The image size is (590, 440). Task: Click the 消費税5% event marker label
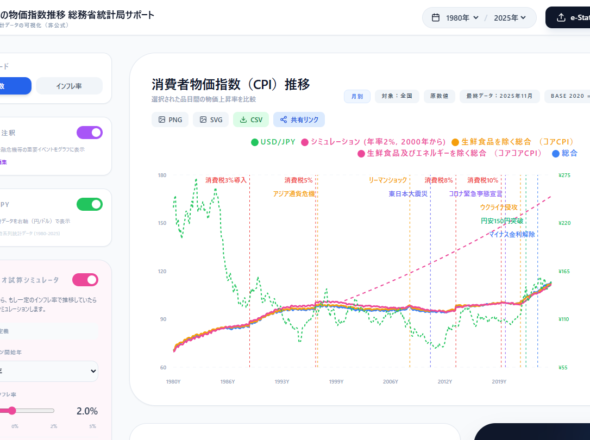click(298, 180)
